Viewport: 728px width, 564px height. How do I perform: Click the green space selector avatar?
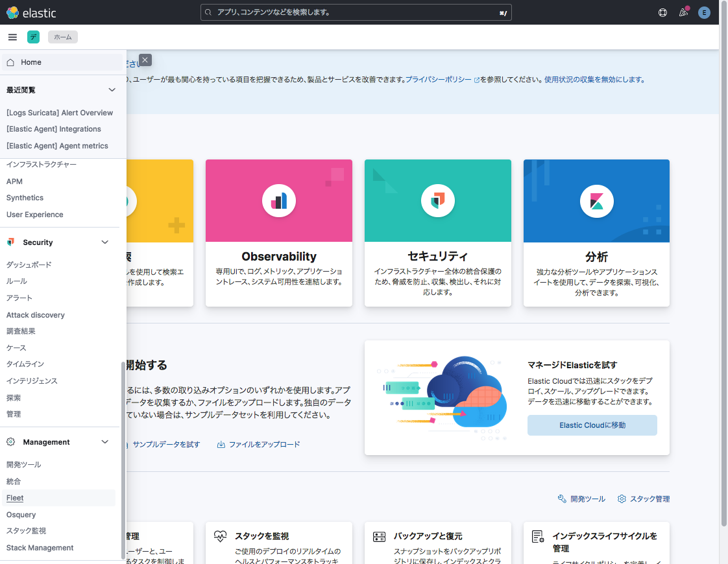coord(33,37)
